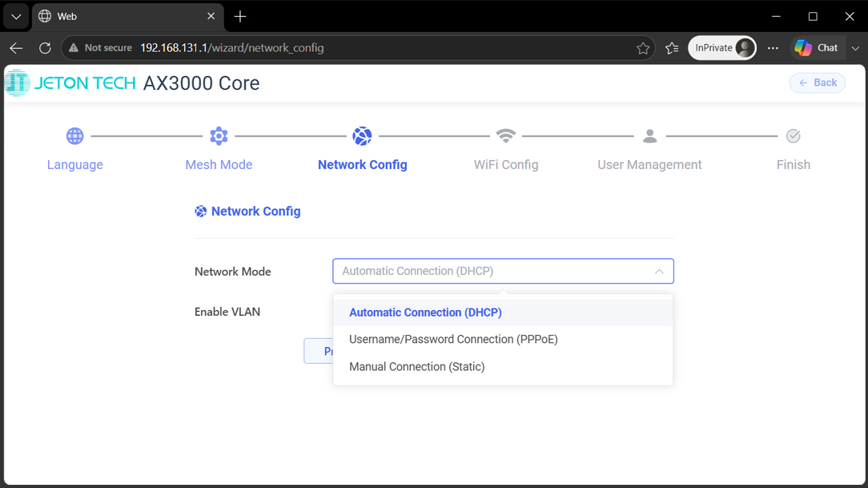This screenshot has height=488, width=868.
Task: Click the Network Config step icon
Action: click(x=362, y=135)
